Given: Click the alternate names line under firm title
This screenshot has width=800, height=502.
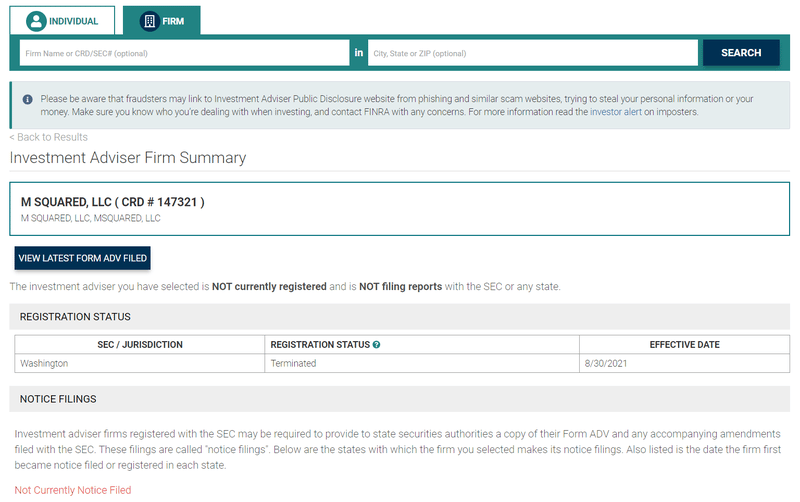Looking at the screenshot, I should (90, 218).
